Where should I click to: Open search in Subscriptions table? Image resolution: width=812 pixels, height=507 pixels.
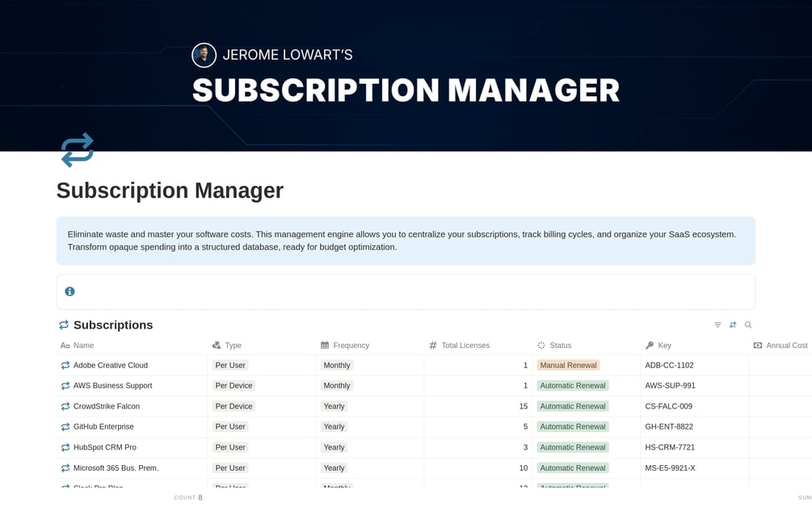[x=748, y=325]
